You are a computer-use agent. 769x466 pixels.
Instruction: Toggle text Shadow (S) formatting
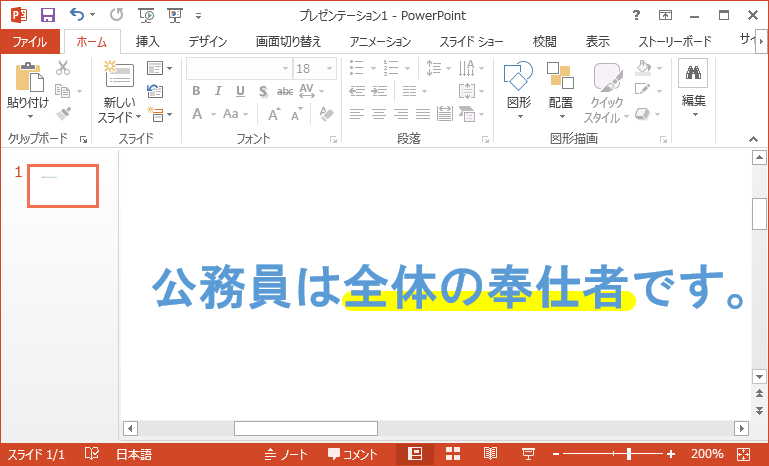coord(263,91)
